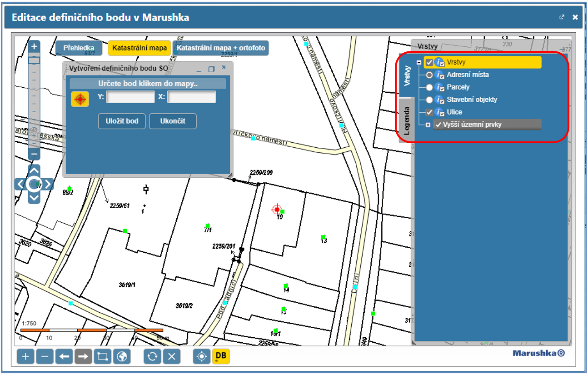Image resolution: width=588 pixels, height=375 pixels.
Task: Click the yellow DB button in bottom toolbar
Action: coord(221,356)
